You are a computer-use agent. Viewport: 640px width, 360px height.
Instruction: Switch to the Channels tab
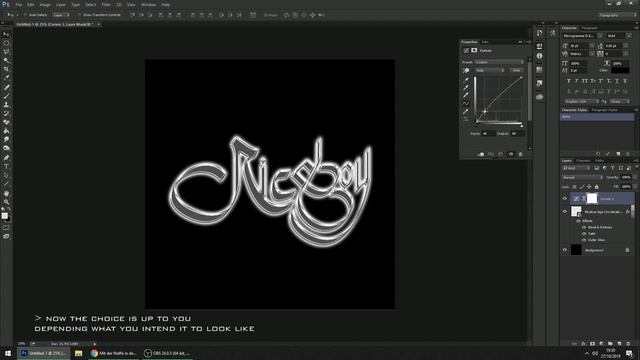(x=584, y=160)
